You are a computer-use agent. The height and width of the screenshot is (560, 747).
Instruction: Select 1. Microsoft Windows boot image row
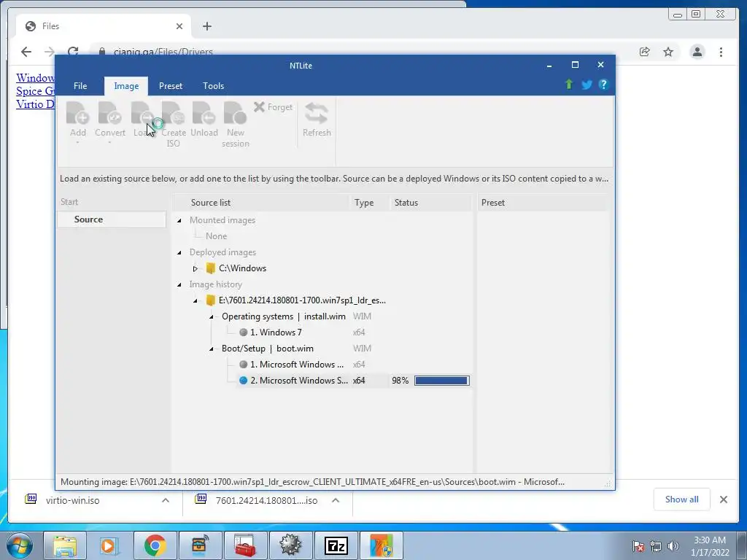[x=297, y=365]
